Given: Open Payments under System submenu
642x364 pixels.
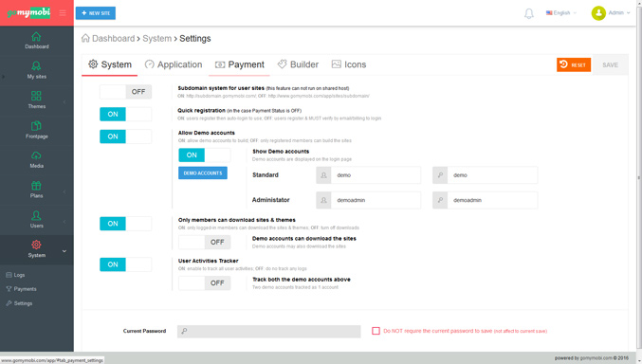Looking at the screenshot, I should coord(21,289).
